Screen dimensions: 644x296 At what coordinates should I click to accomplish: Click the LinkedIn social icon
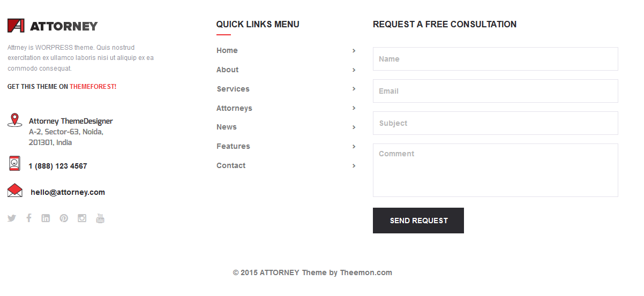click(46, 218)
